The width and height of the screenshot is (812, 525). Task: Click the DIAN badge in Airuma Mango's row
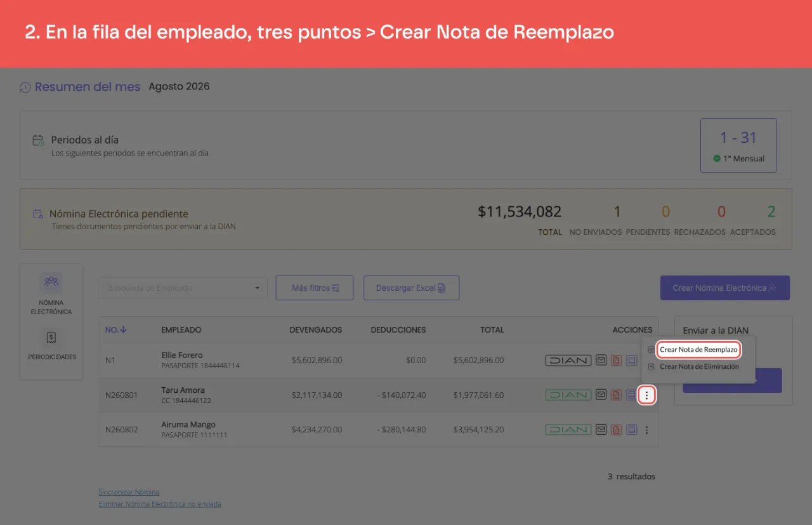[568, 430]
